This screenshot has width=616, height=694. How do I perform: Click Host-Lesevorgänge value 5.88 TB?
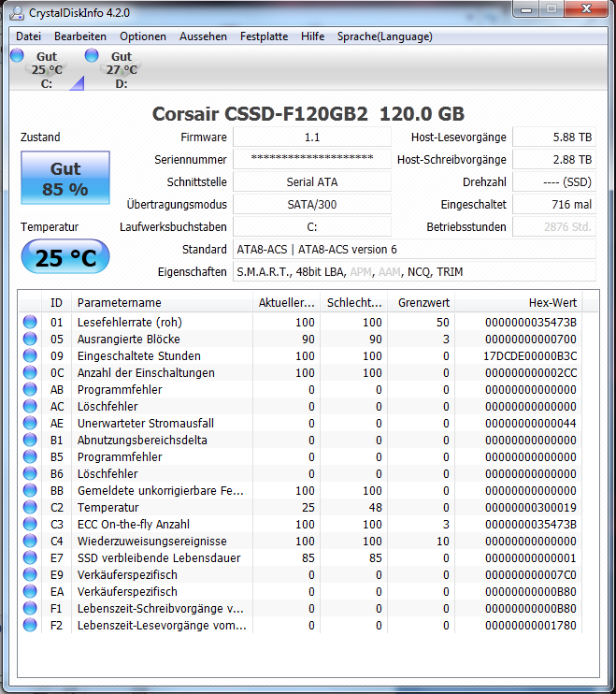554,137
